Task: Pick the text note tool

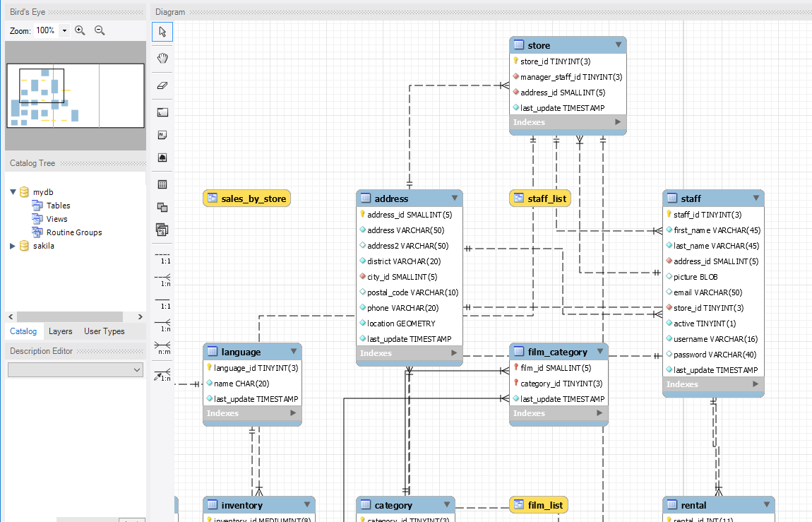Action: [162, 135]
